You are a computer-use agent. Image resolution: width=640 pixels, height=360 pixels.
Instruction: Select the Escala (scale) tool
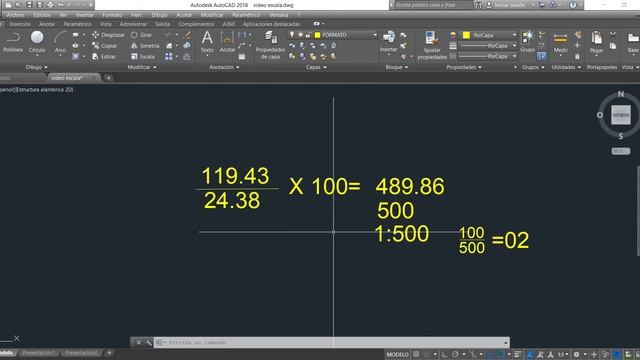click(x=143, y=56)
